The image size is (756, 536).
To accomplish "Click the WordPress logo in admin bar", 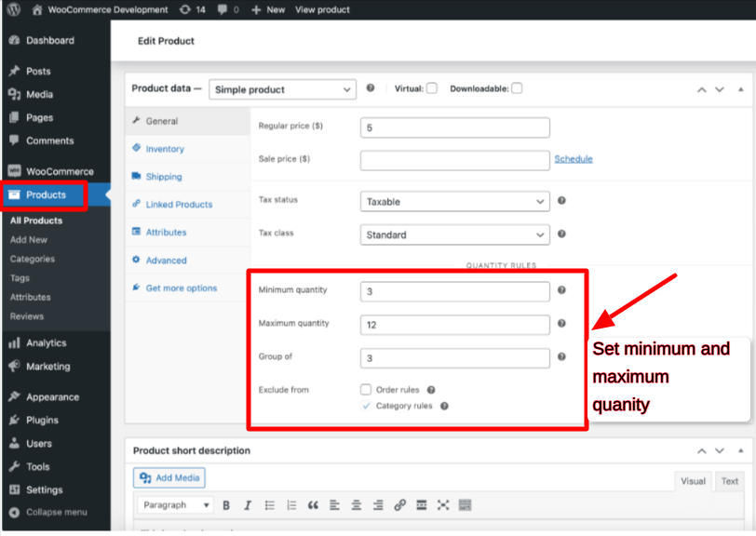I will [x=14, y=9].
